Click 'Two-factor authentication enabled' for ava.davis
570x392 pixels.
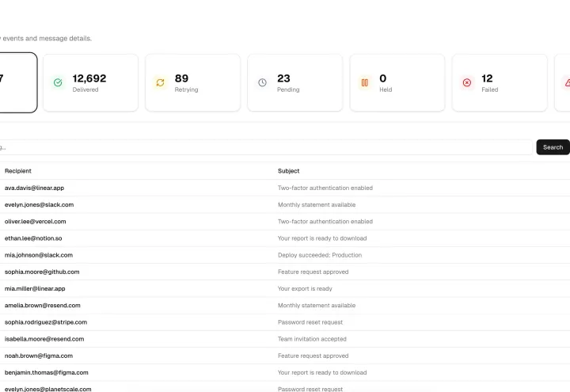point(325,188)
